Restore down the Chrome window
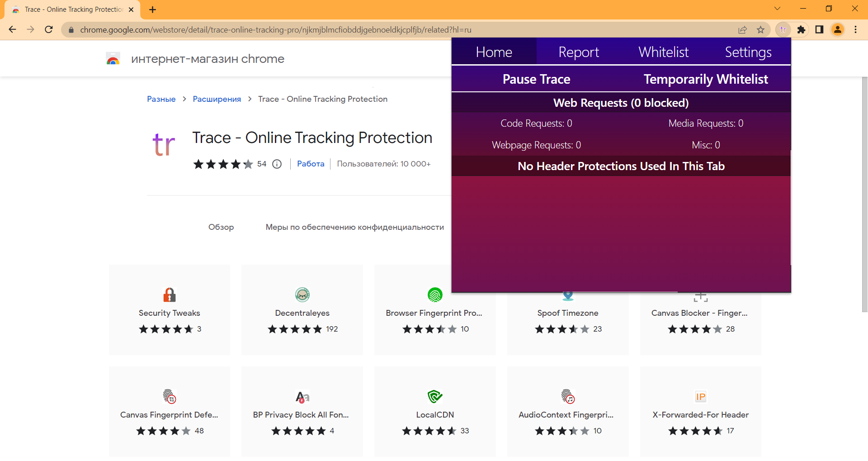 (829, 9)
